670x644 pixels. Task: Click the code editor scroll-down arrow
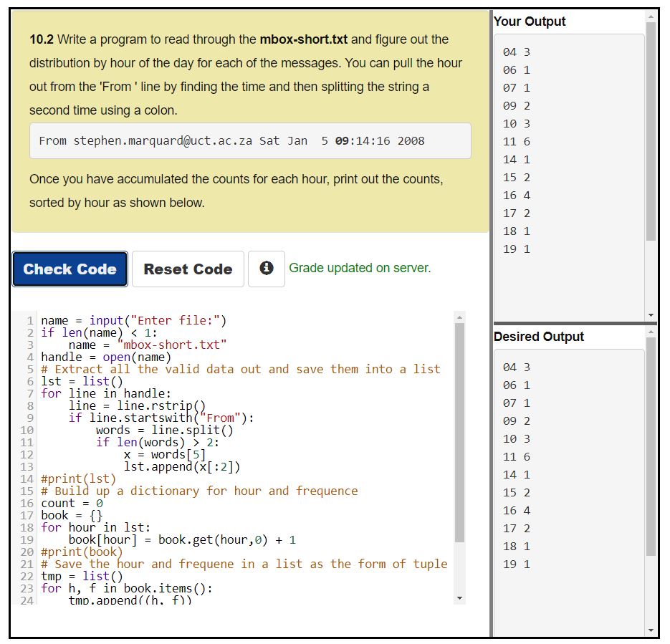(x=459, y=598)
